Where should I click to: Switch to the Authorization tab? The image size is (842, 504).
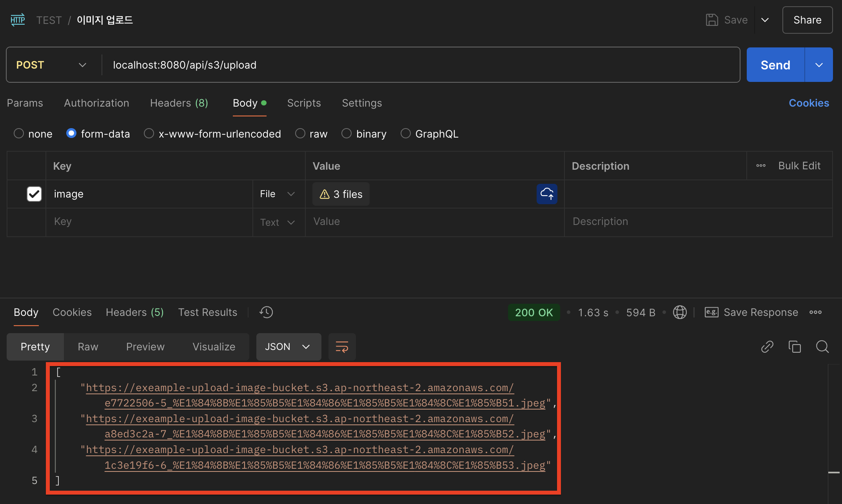96,103
